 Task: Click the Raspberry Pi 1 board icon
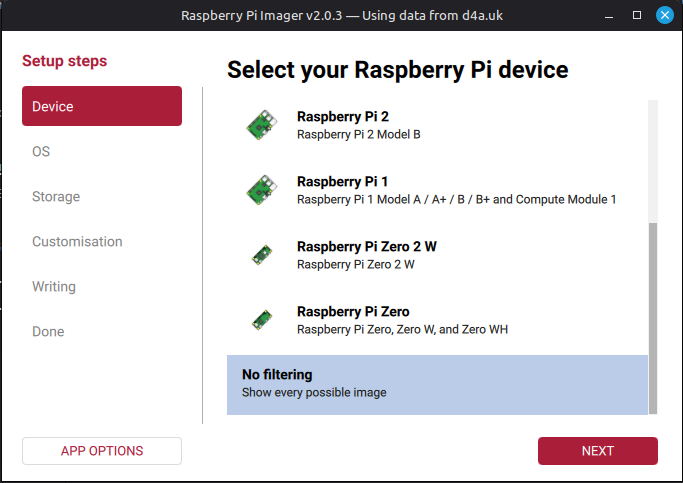point(261,190)
